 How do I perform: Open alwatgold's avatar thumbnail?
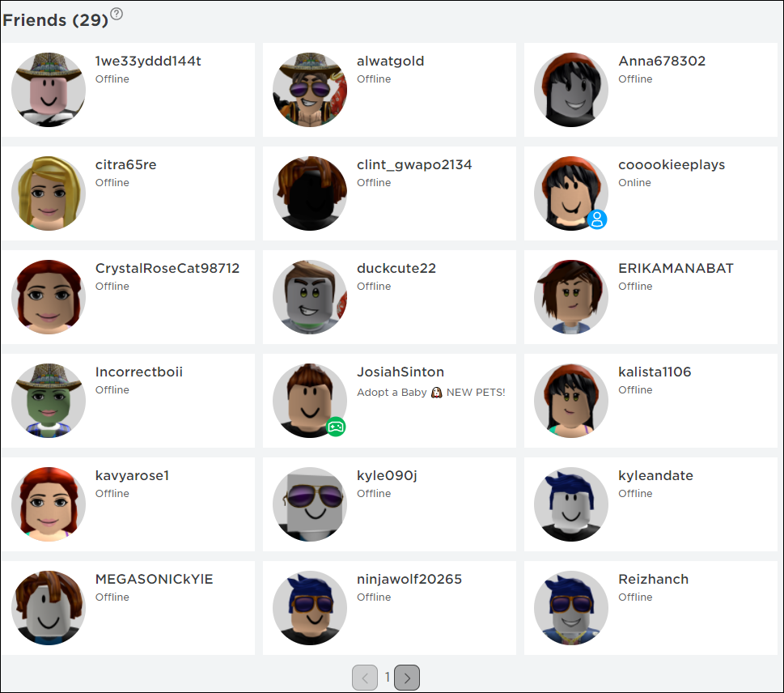(310, 90)
